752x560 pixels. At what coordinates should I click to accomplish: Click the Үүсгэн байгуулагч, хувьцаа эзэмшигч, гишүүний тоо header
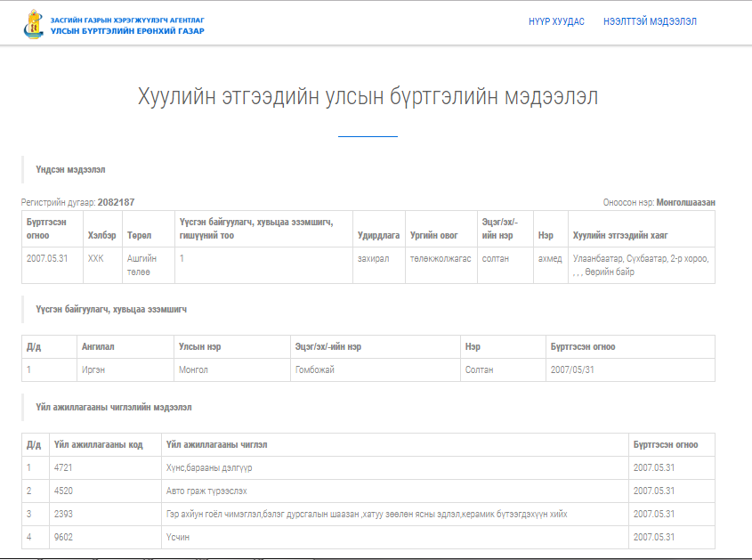[256, 229]
